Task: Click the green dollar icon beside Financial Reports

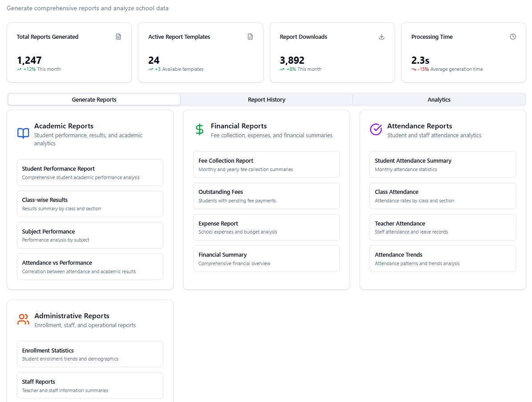Action: (x=199, y=130)
